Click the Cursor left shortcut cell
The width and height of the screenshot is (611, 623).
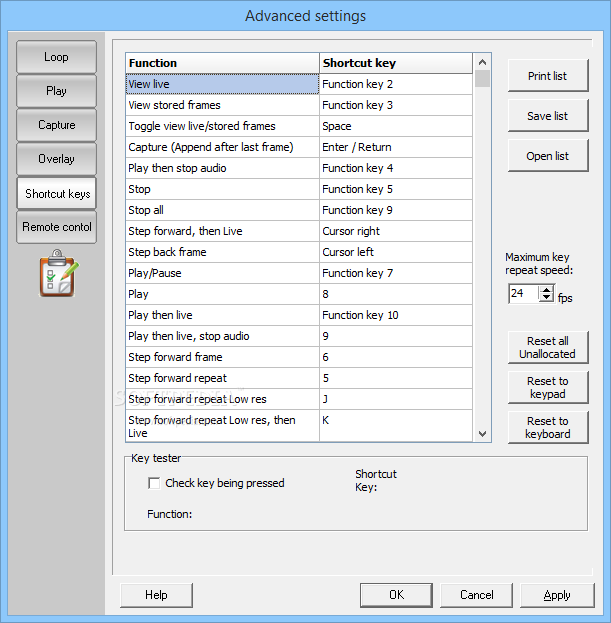pyautogui.click(x=396, y=252)
